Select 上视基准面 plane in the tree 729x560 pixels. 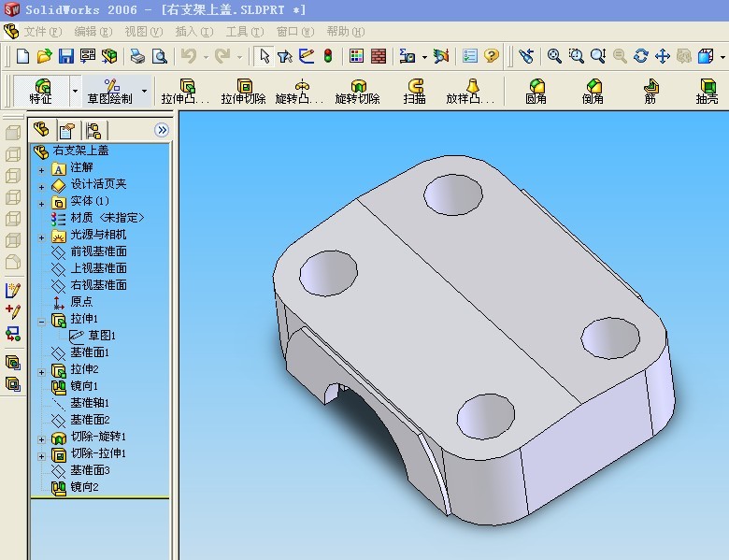(x=89, y=269)
